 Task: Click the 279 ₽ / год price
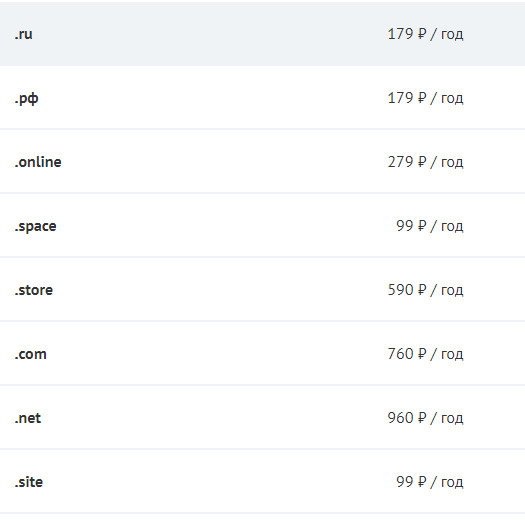tap(425, 162)
